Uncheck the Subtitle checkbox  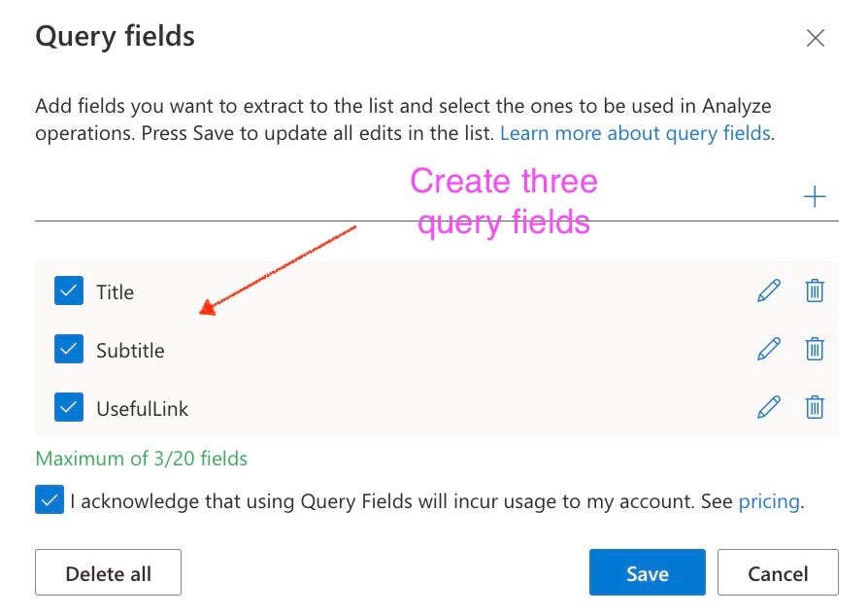(x=69, y=349)
